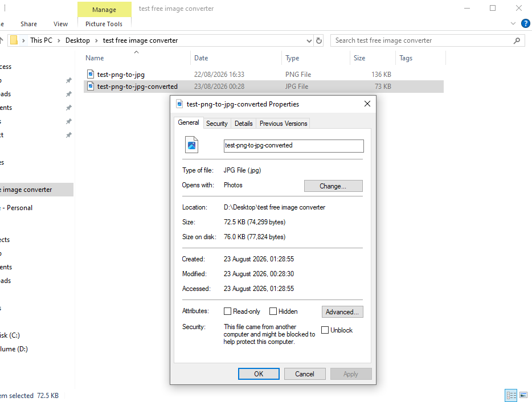
Task: Open the Share ribbon tab
Action: pos(28,24)
